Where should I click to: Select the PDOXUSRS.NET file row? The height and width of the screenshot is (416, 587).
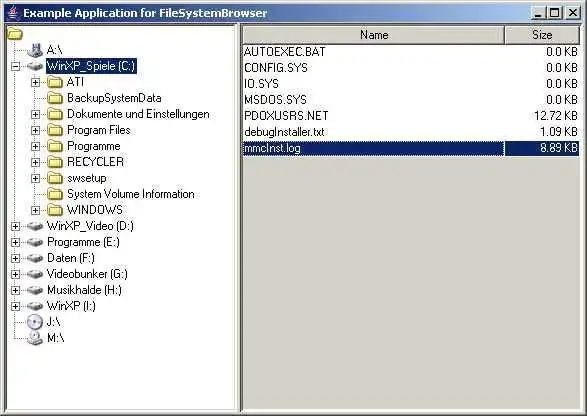tap(411, 116)
